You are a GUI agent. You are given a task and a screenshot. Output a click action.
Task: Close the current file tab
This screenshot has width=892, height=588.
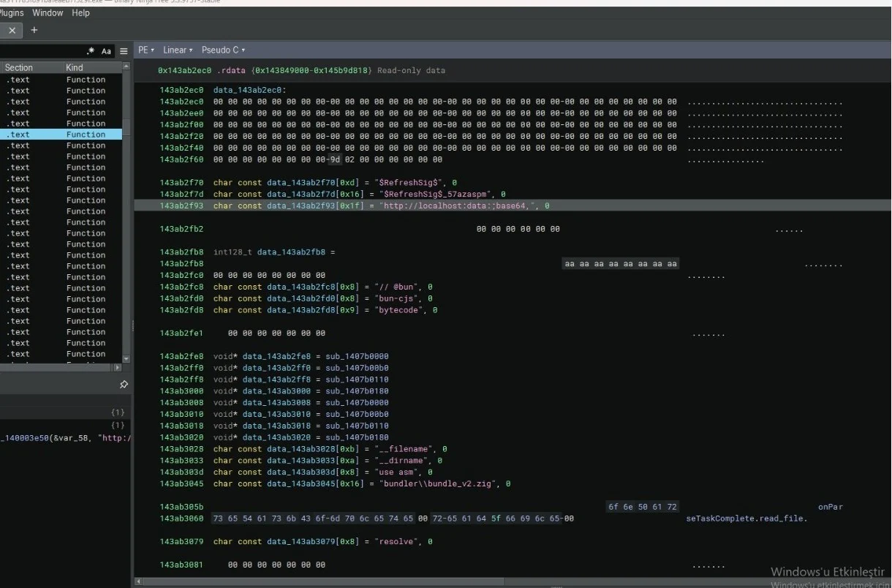(12, 31)
